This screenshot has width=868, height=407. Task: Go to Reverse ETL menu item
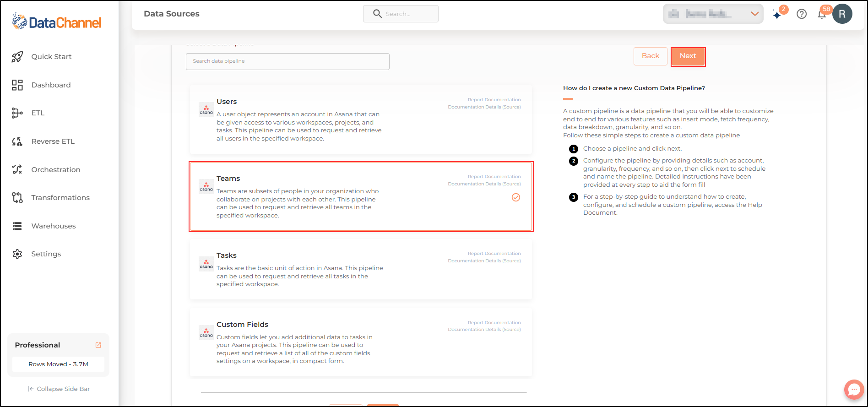tap(53, 141)
